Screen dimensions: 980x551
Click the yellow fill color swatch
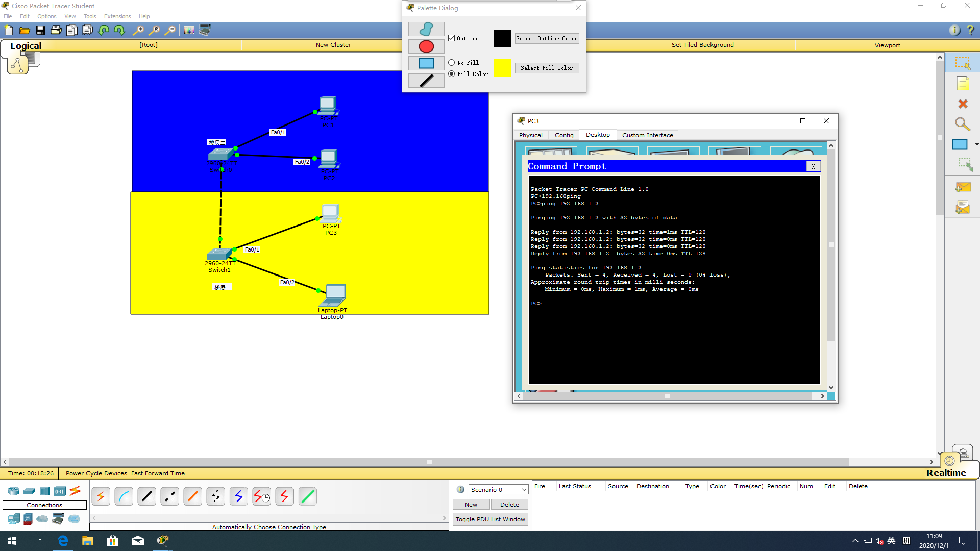point(502,68)
